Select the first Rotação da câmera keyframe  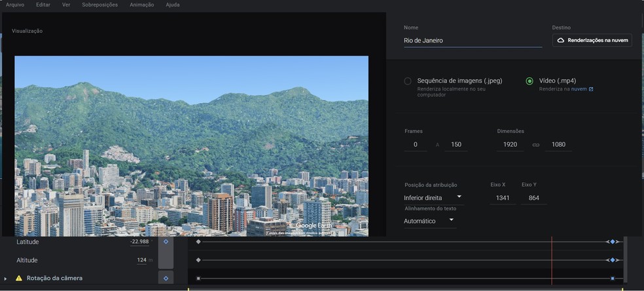[x=198, y=279]
